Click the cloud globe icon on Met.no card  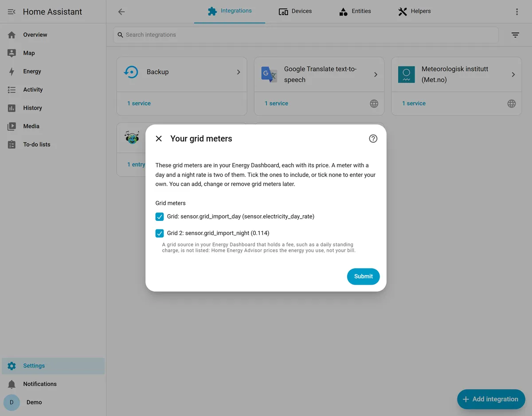point(512,103)
